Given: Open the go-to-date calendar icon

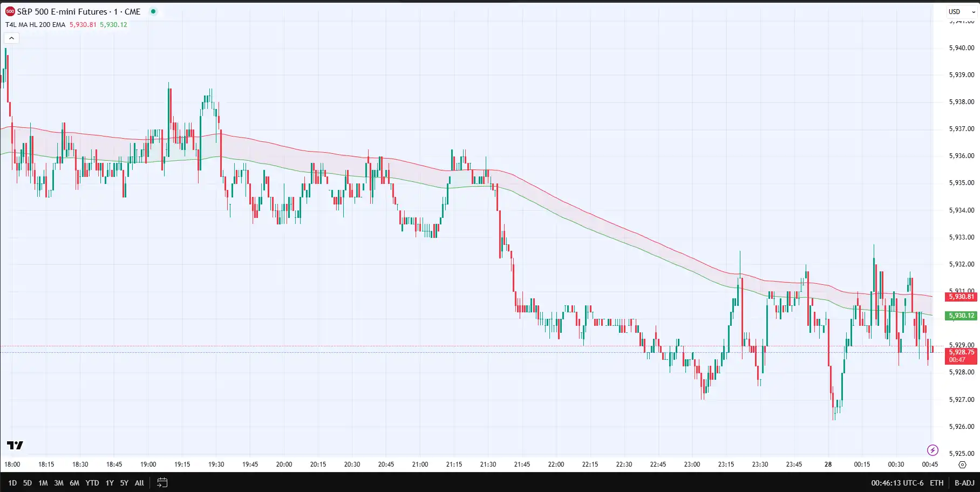Looking at the screenshot, I should 162,483.
